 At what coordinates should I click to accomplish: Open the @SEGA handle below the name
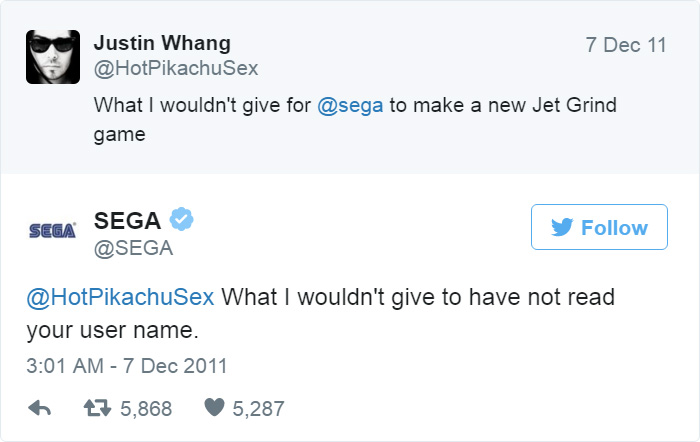click(133, 249)
